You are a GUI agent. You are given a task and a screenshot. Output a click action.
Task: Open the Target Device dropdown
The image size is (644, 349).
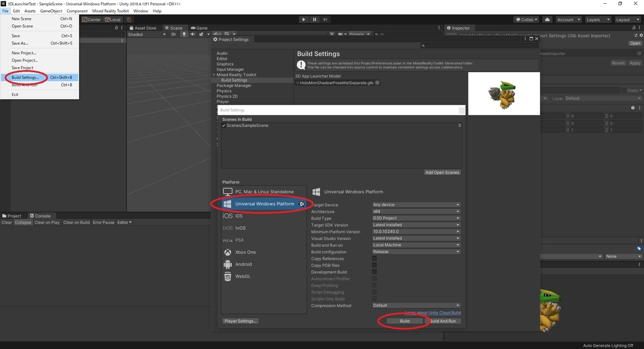point(416,205)
